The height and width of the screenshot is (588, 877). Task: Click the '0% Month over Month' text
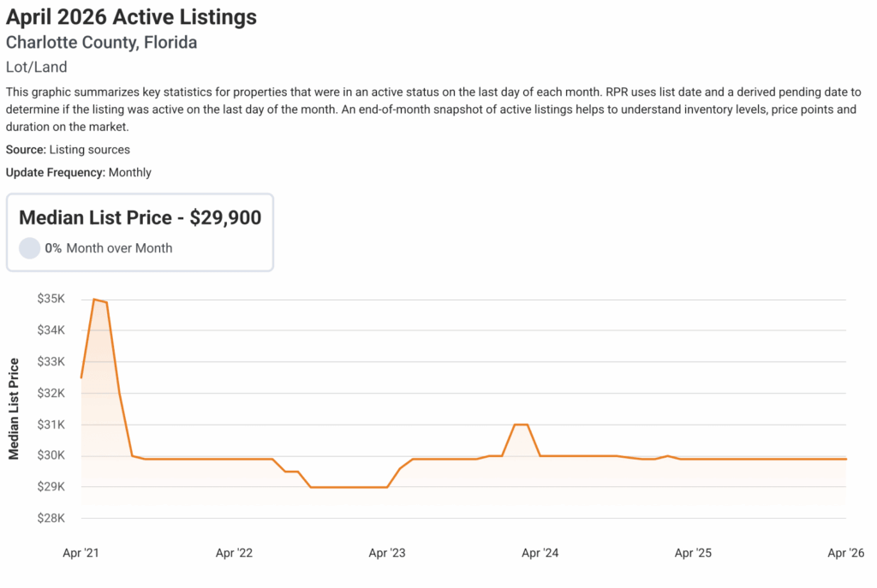[x=109, y=248]
